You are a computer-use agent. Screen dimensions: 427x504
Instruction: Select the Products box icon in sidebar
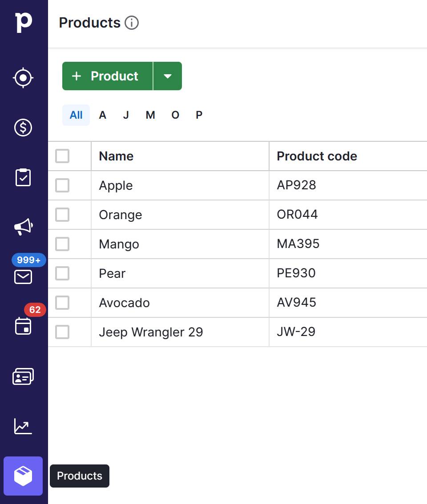[x=23, y=476]
